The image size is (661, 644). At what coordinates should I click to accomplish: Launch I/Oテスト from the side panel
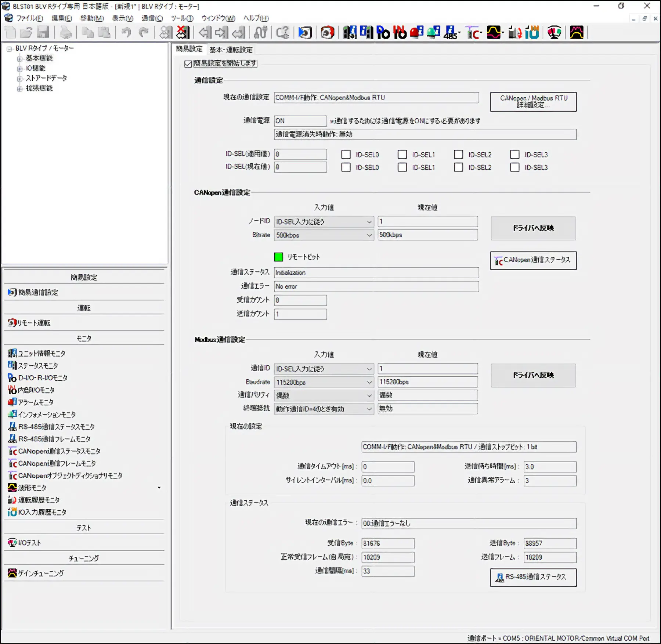tap(29, 543)
